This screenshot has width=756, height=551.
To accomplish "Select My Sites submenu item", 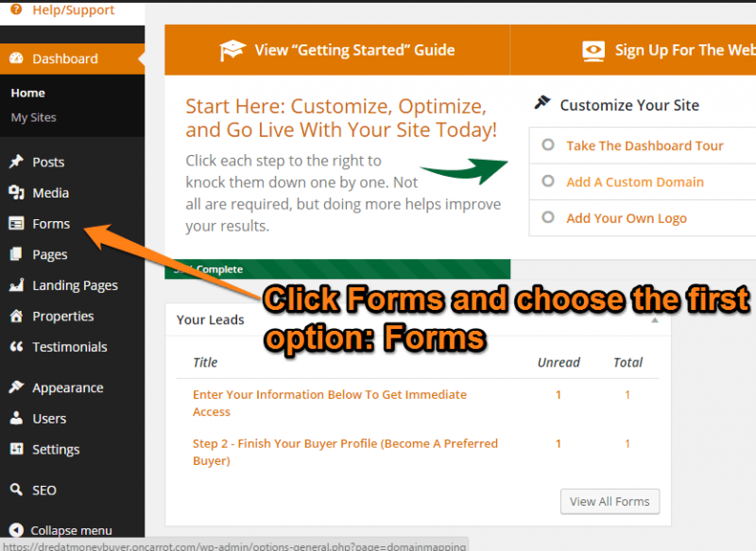I will click(33, 117).
